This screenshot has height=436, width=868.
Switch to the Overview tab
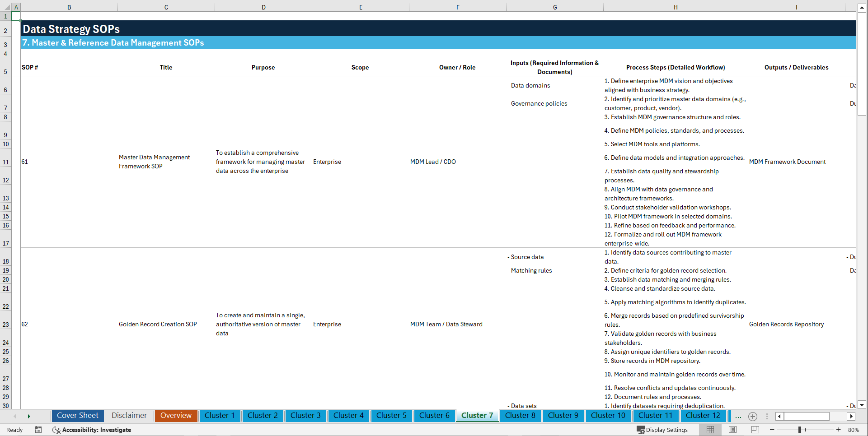[x=176, y=416]
